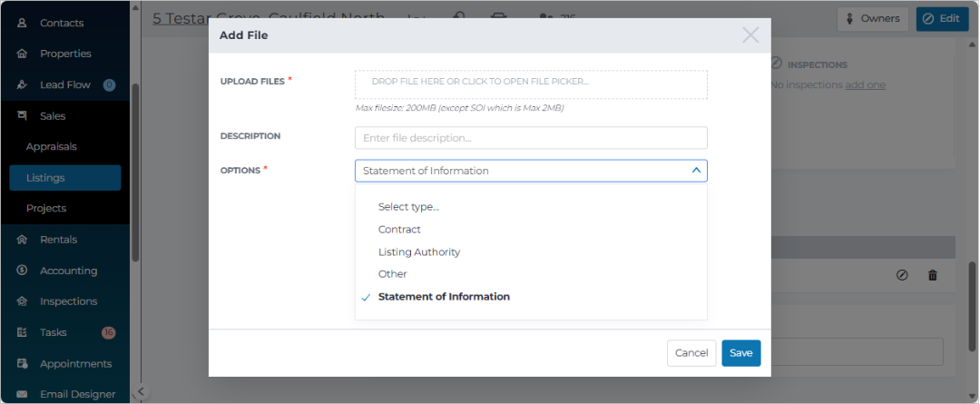
Task: Click the 5 Testar Grove address title
Action: coord(269,18)
